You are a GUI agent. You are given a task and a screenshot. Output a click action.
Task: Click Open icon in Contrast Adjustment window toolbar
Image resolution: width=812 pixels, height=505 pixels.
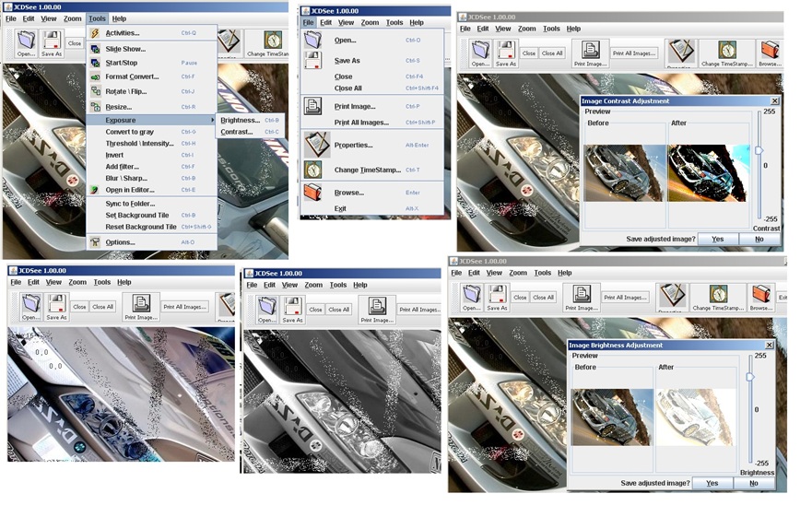(480, 53)
